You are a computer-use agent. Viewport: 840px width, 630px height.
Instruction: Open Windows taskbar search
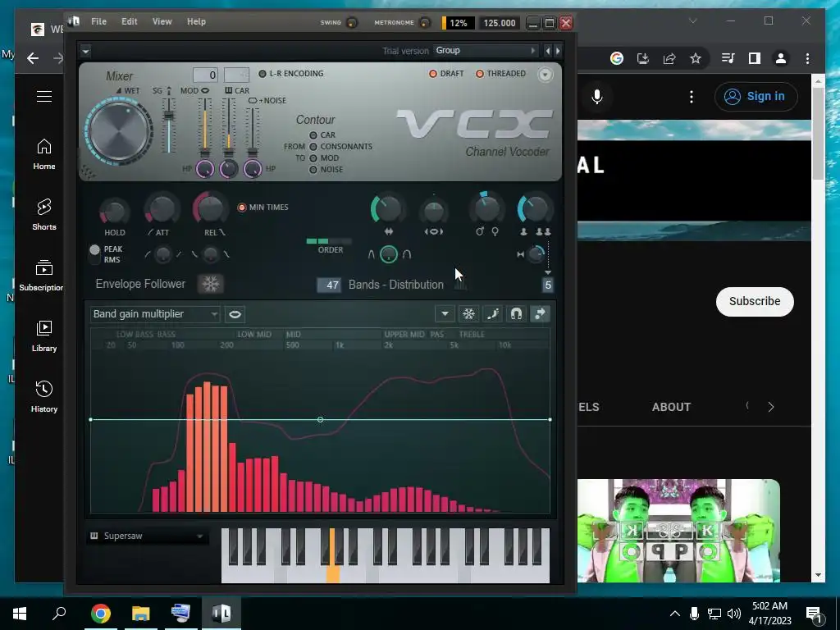click(x=59, y=613)
